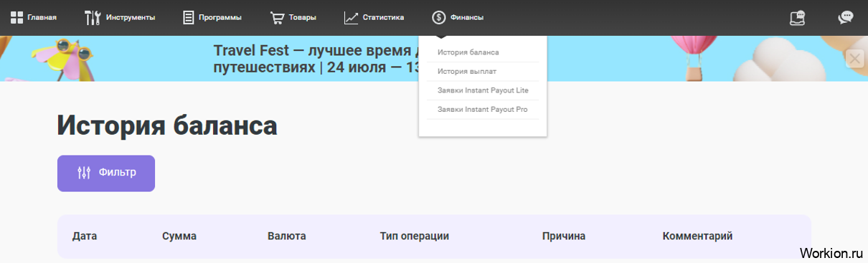Click the Финансы dollar coin icon

[x=439, y=17]
